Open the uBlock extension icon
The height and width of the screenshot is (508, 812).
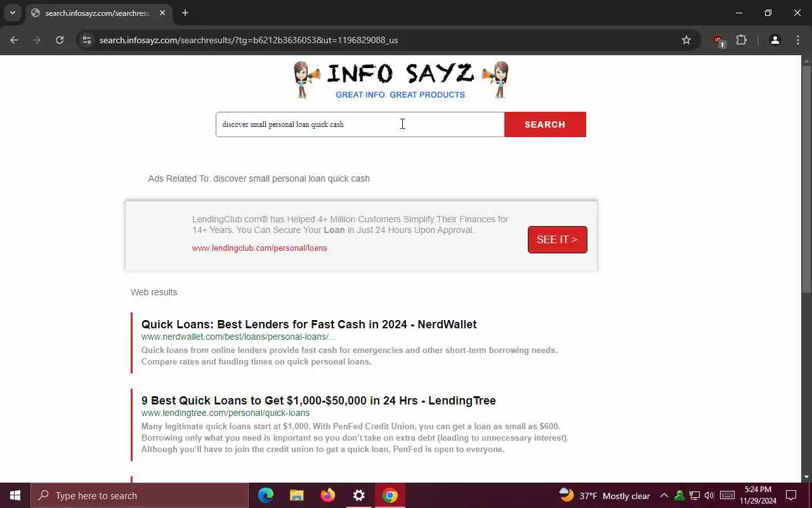719,41
